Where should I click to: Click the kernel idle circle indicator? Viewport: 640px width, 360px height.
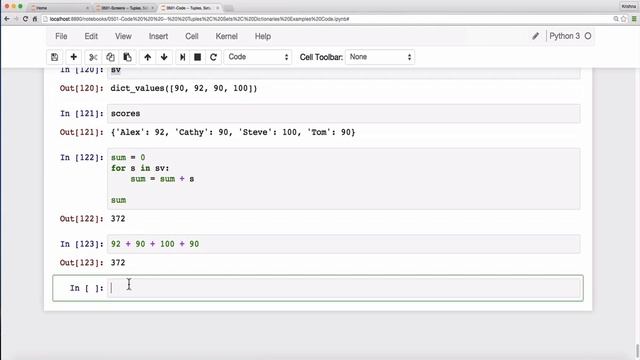pos(588,36)
